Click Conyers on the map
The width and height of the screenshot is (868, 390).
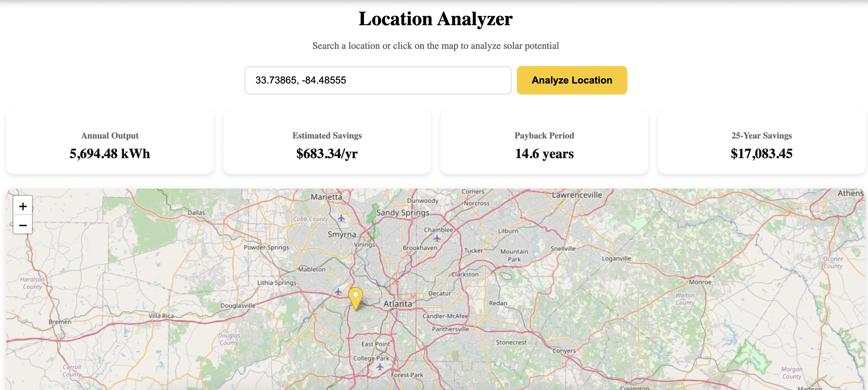(564, 351)
